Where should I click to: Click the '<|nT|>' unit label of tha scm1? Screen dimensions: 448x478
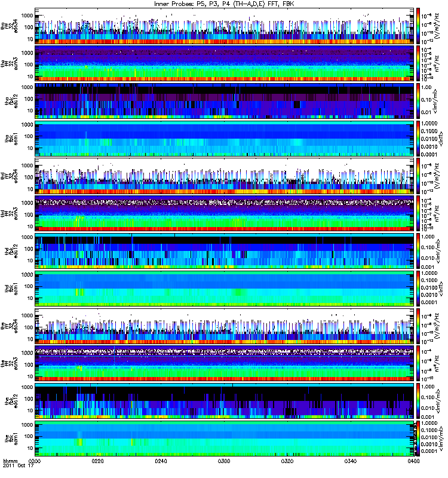click(x=441, y=139)
